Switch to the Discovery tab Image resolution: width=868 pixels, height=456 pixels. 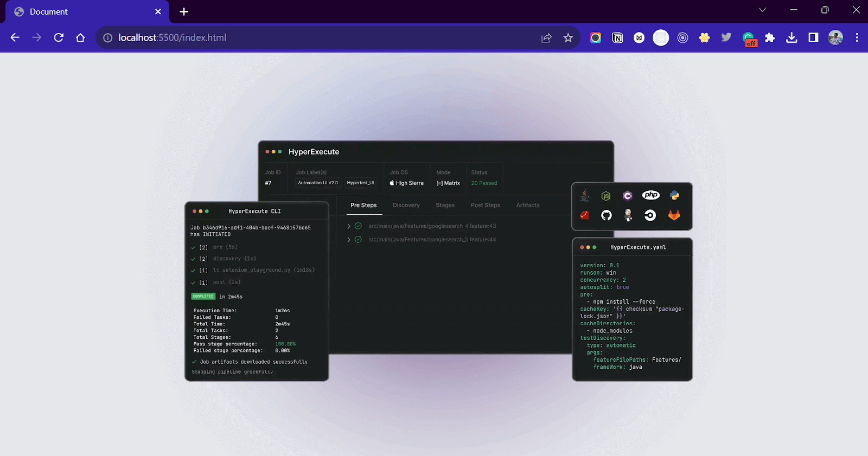point(406,205)
